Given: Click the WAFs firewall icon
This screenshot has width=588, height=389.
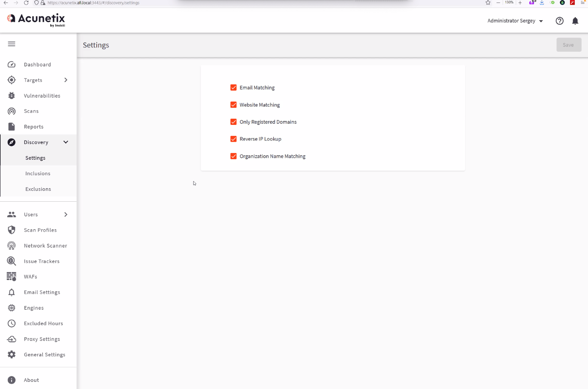Looking at the screenshot, I should 12,277.
